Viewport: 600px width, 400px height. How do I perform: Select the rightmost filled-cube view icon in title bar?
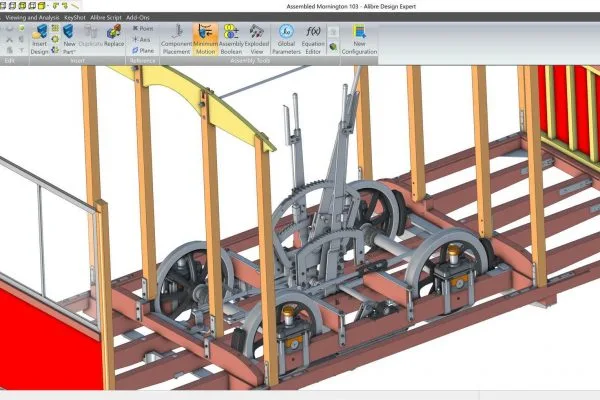41,6
